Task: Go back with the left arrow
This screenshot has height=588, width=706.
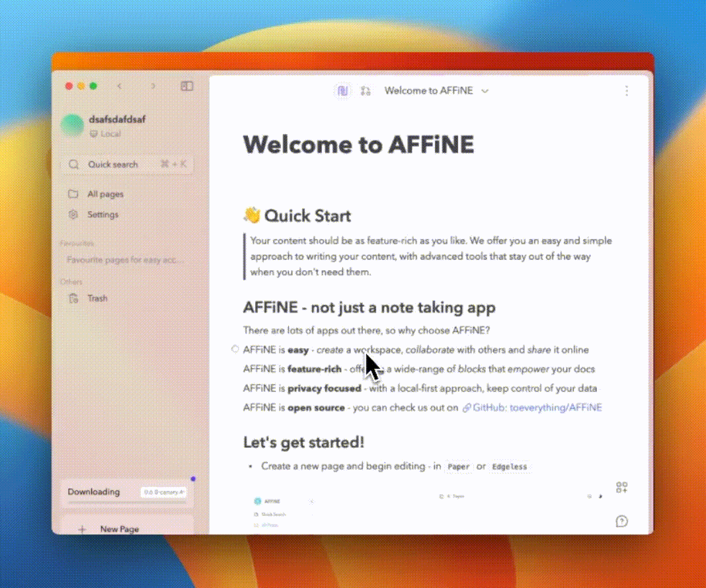Action: (x=119, y=86)
